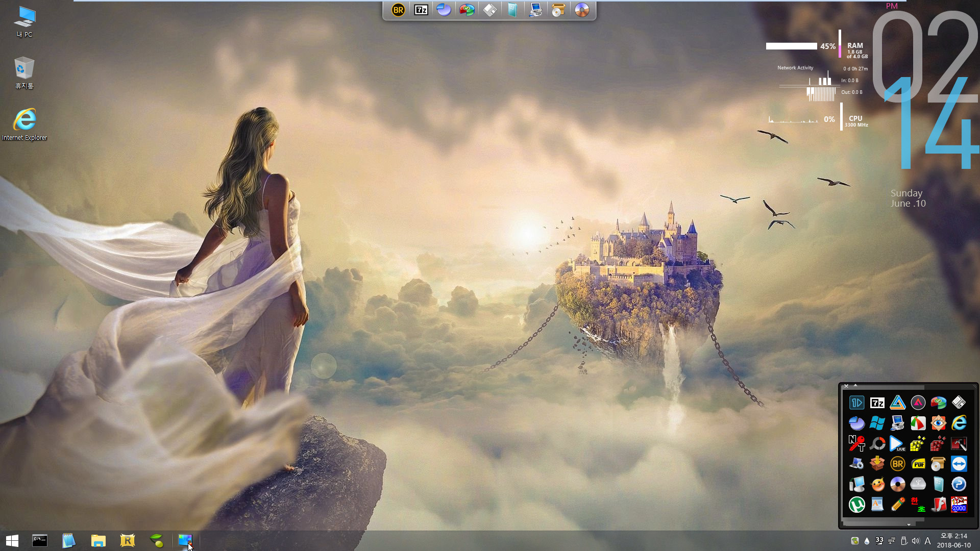Open the NT red key password icon
Viewport: 980px width, 551px height.
[x=857, y=443]
